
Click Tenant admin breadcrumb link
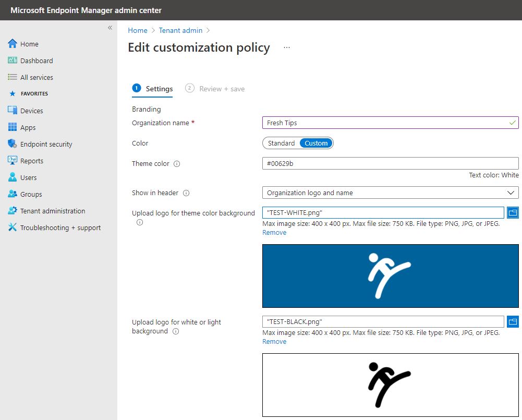pos(180,30)
